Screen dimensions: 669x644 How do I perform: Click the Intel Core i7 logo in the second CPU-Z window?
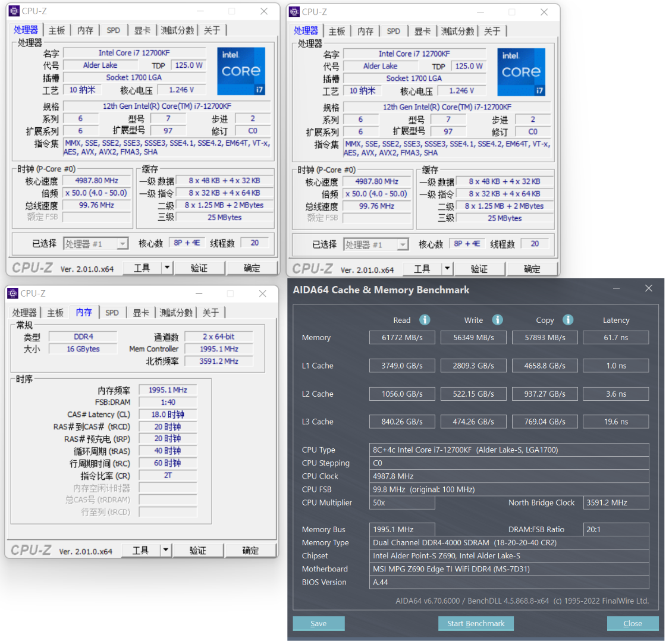522,72
